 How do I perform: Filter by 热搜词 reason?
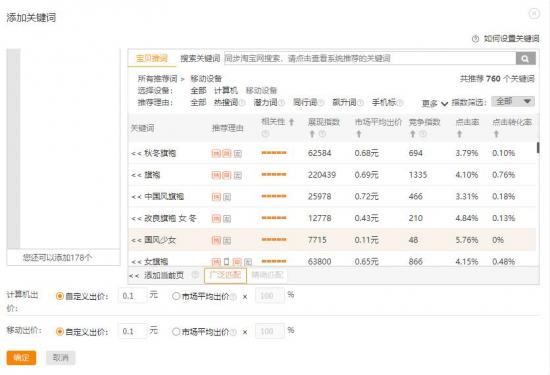(x=226, y=102)
